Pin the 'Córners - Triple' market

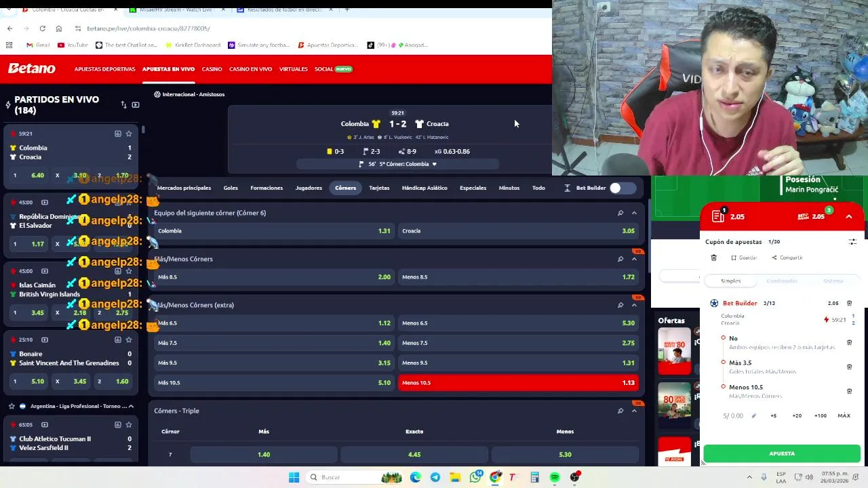tap(620, 411)
